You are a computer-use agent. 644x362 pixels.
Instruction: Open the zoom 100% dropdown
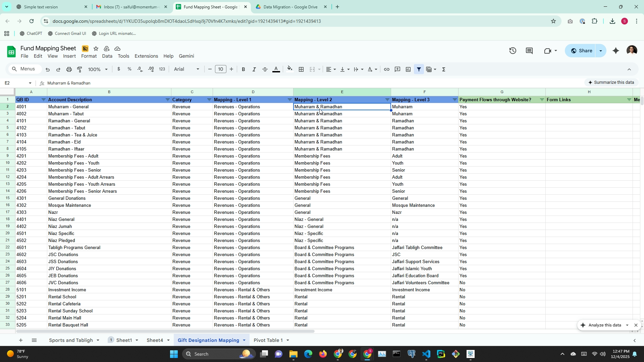point(98,69)
